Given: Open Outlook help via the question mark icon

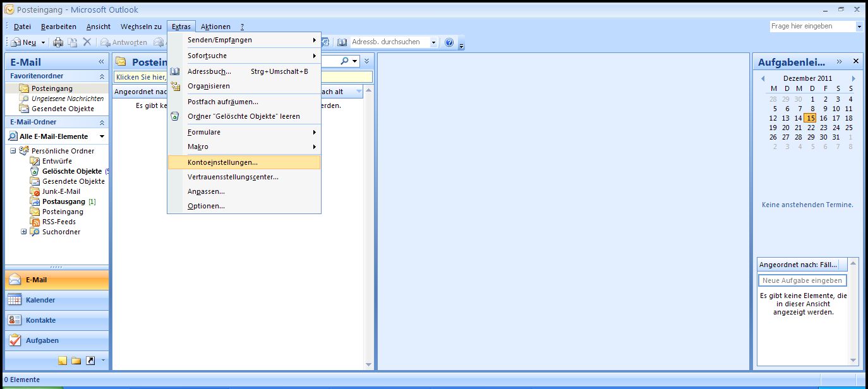Looking at the screenshot, I should [x=449, y=42].
